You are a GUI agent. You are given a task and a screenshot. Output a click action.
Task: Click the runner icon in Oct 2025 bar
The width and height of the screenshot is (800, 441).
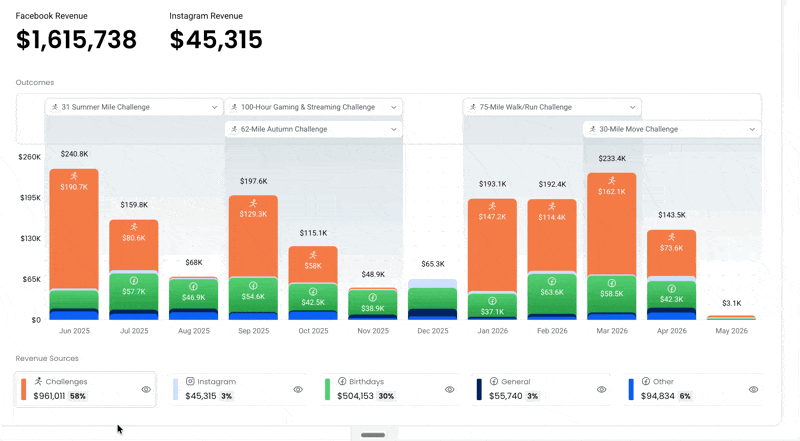313,255
